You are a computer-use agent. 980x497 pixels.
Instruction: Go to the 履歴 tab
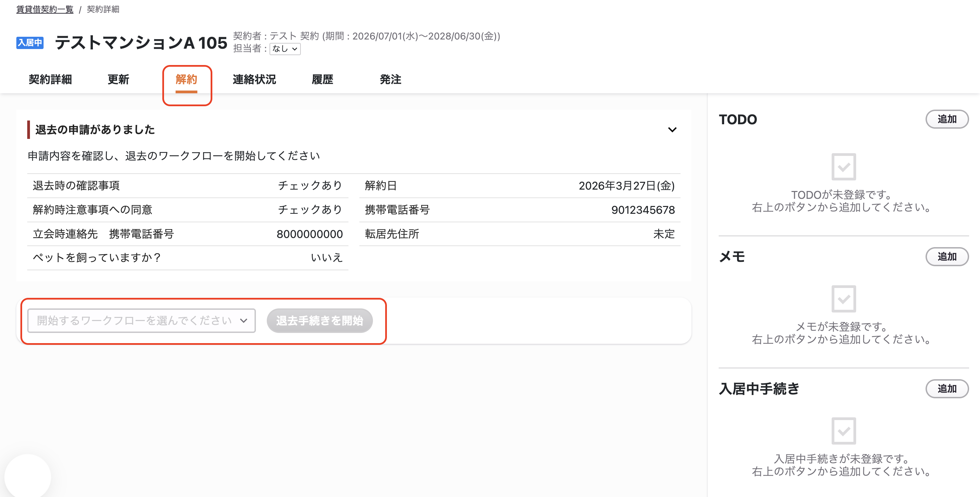click(323, 79)
